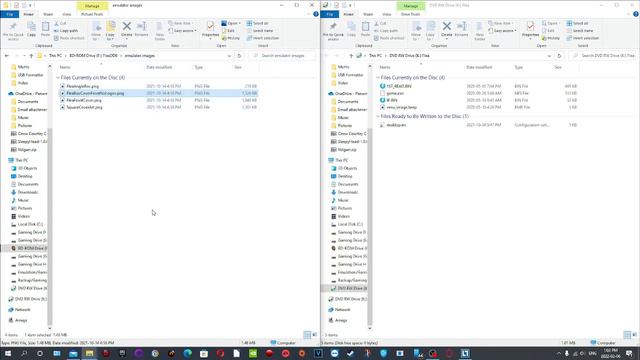Viewport: 640px width, 360px height.
Task: Switch DVD RW Drive window to details view
Action: pyautogui.click(x=627, y=335)
